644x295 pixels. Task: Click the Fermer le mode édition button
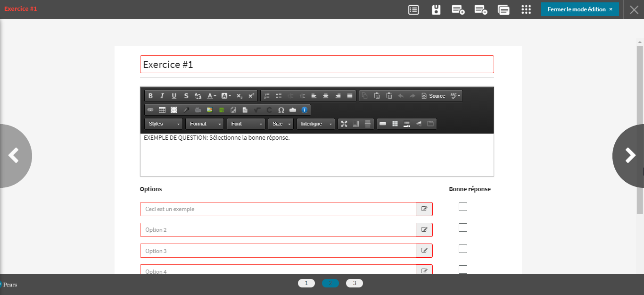[579, 9]
